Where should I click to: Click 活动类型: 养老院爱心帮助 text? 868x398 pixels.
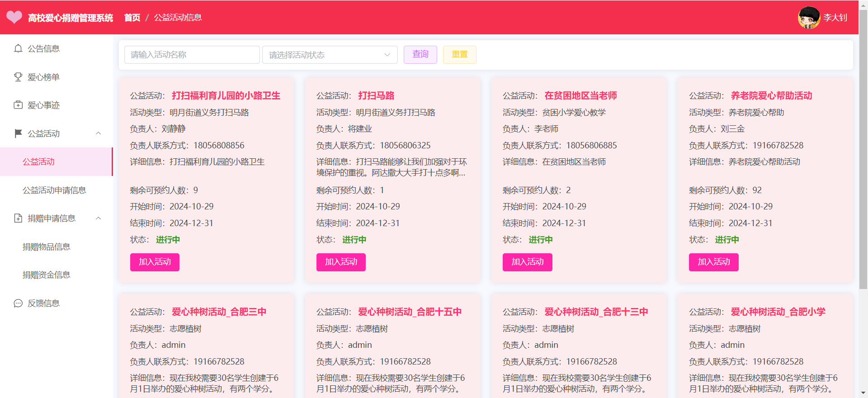(736, 112)
